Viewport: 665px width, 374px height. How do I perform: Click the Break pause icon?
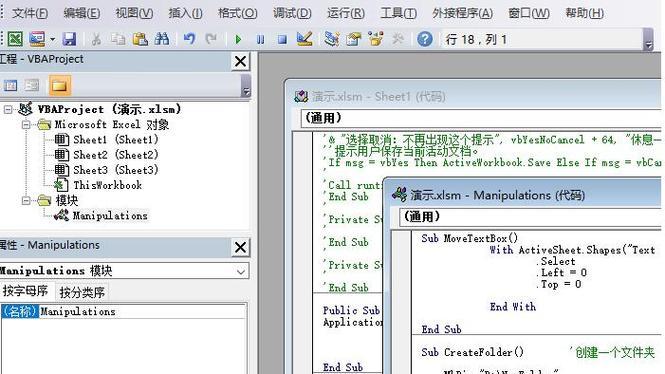[260, 39]
